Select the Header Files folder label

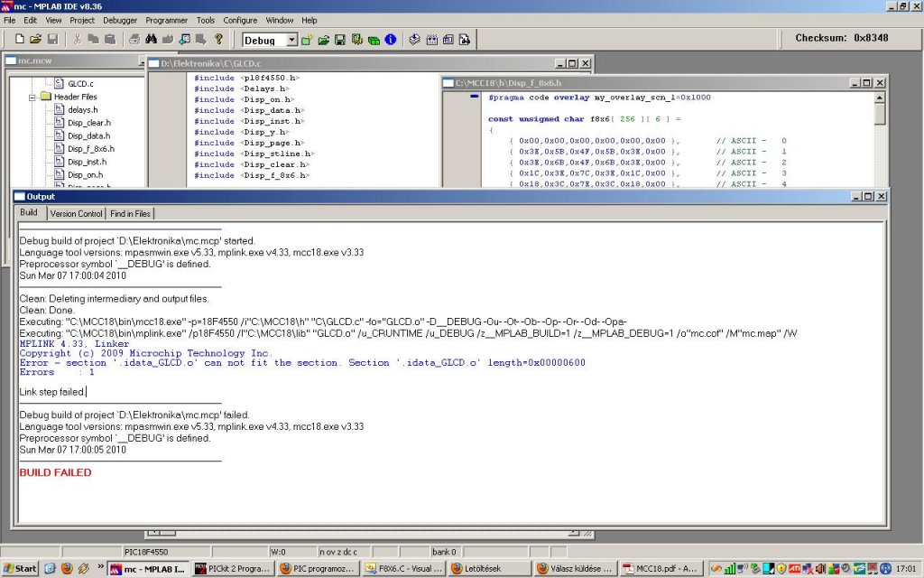(76, 97)
